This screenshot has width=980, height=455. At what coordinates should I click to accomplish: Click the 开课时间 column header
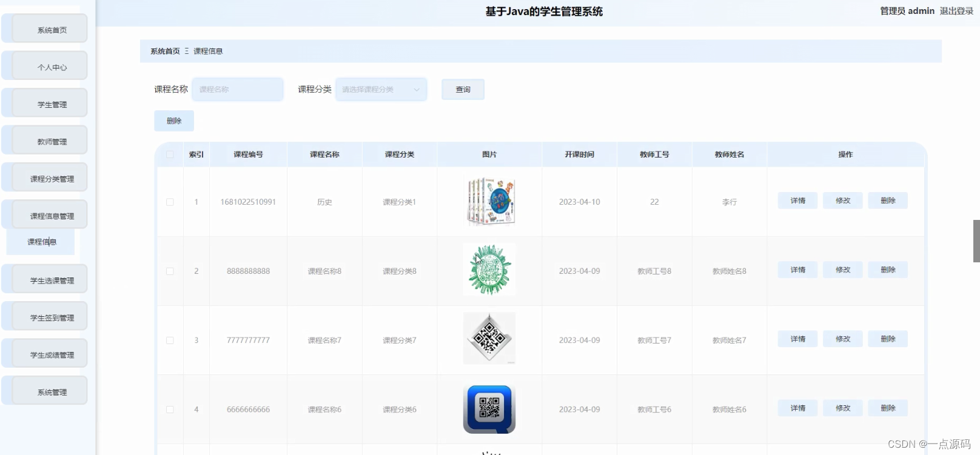point(579,154)
